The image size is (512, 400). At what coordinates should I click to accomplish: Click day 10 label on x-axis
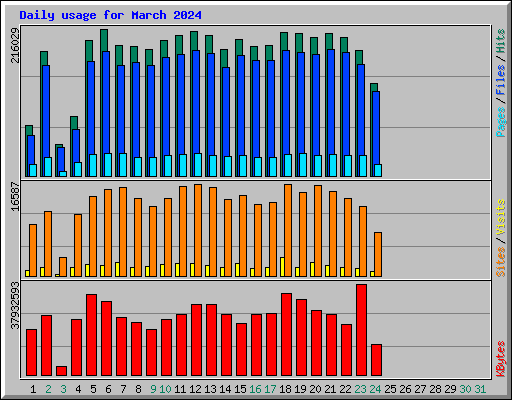tap(165, 389)
